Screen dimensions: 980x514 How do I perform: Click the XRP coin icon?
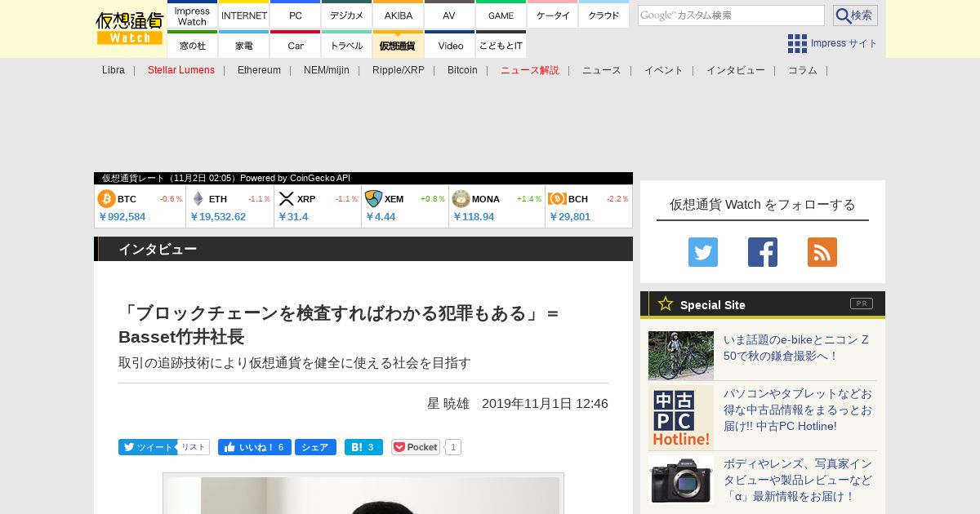click(287, 199)
